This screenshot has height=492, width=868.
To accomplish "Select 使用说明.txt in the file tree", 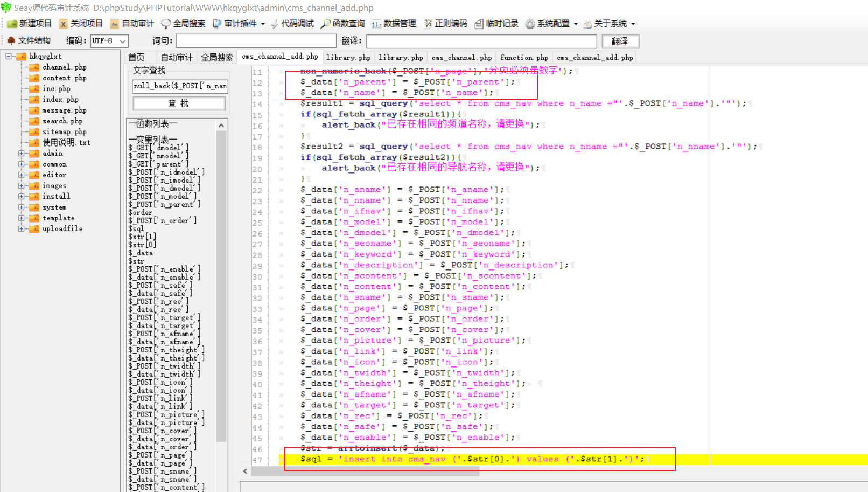I will [66, 142].
